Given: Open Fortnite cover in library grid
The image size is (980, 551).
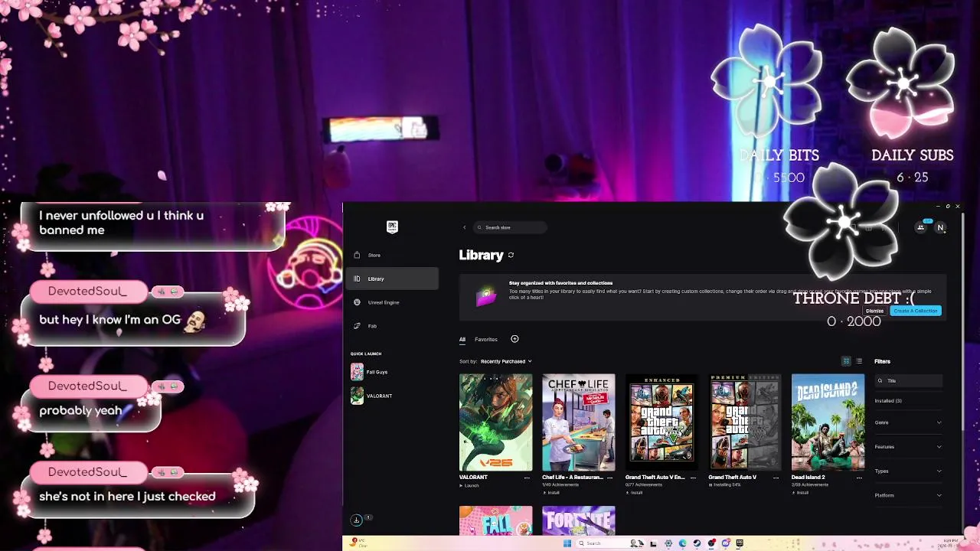Looking at the screenshot, I should click(579, 520).
